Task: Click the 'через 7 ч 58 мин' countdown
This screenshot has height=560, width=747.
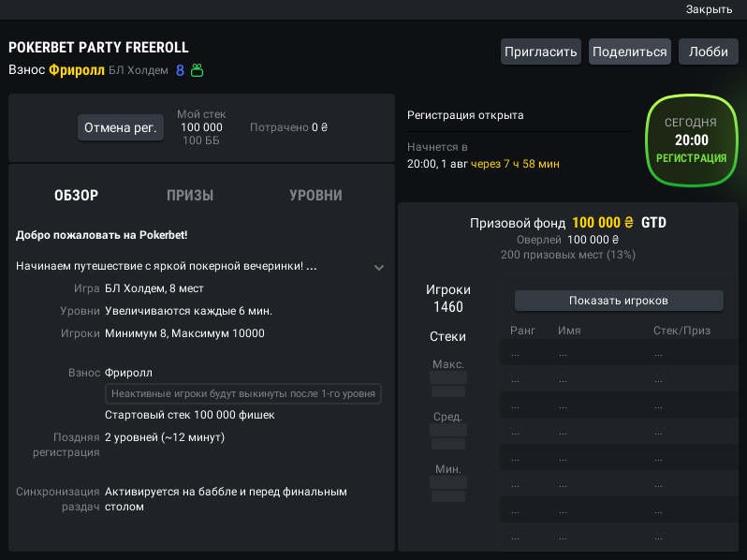Action: tap(515, 164)
